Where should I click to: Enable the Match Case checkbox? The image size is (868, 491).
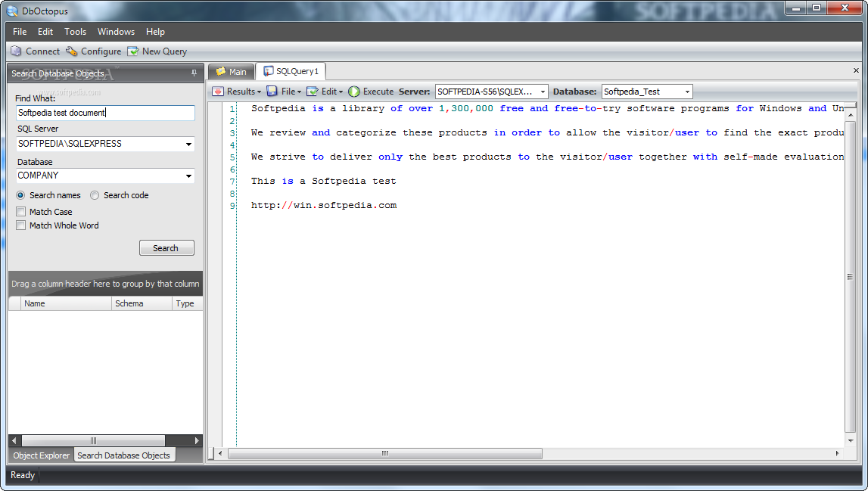pyautogui.click(x=21, y=212)
